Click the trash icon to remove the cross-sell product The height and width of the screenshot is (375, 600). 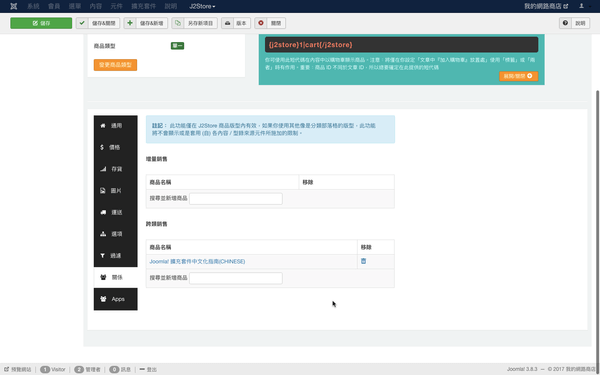point(364,261)
